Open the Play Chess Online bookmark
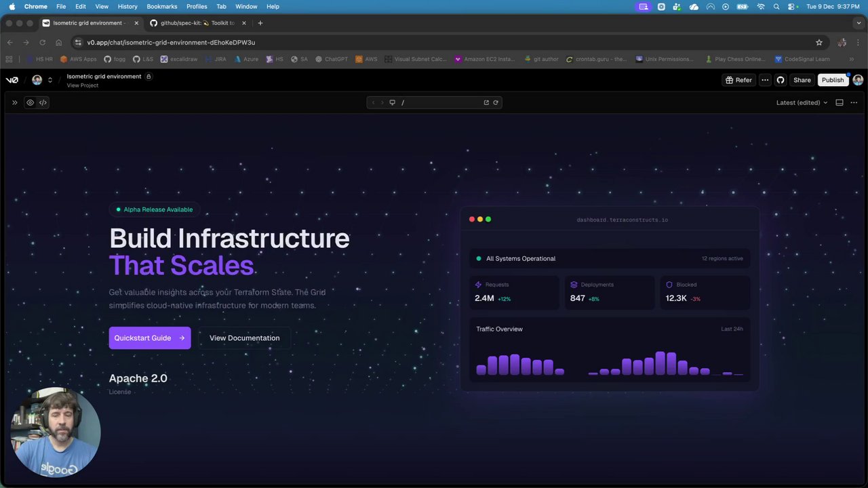 click(x=736, y=59)
